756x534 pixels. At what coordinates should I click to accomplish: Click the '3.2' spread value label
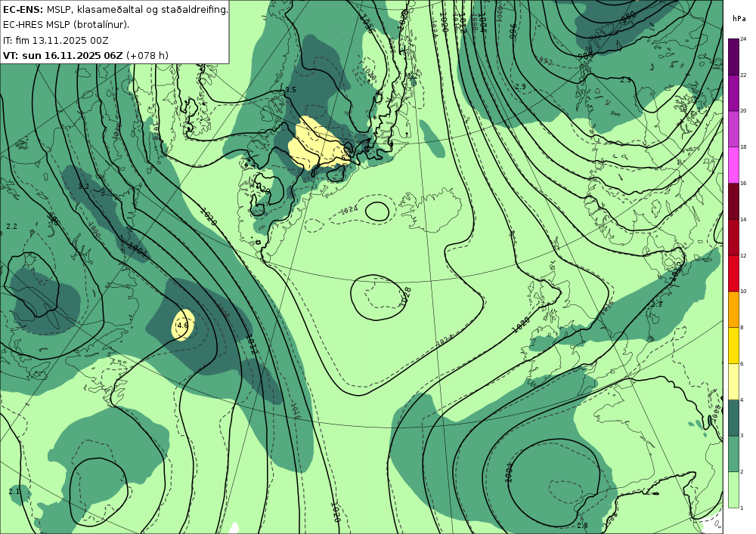[x=83, y=187]
